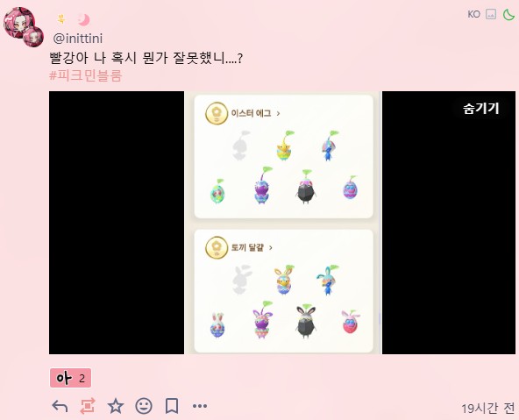Screen dimensions: 519x420
Task: Boost the post with renote icon
Action: (x=88, y=406)
